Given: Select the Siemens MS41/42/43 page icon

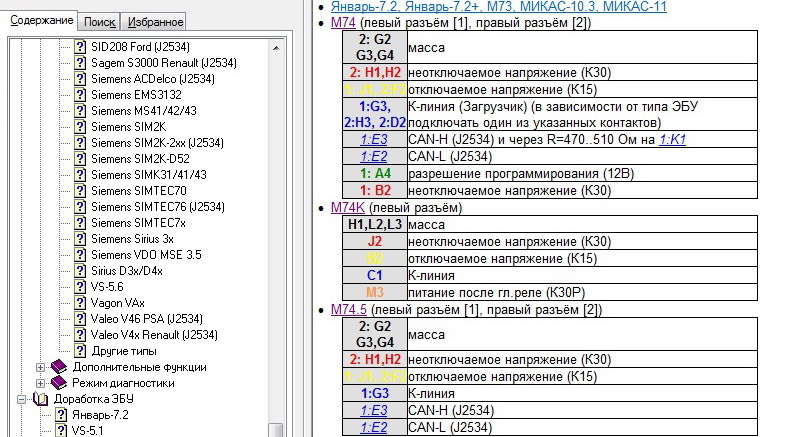Looking at the screenshot, I should [80, 111].
